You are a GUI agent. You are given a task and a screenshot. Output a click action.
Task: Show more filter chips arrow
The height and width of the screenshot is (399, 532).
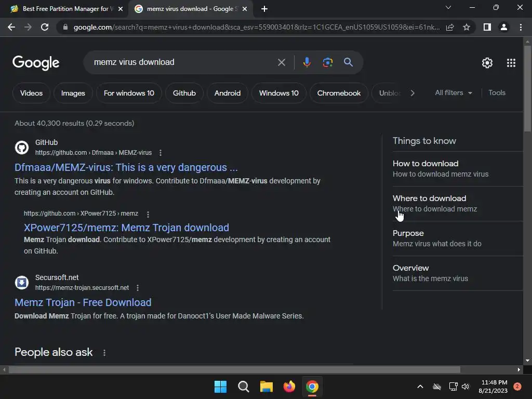click(412, 93)
